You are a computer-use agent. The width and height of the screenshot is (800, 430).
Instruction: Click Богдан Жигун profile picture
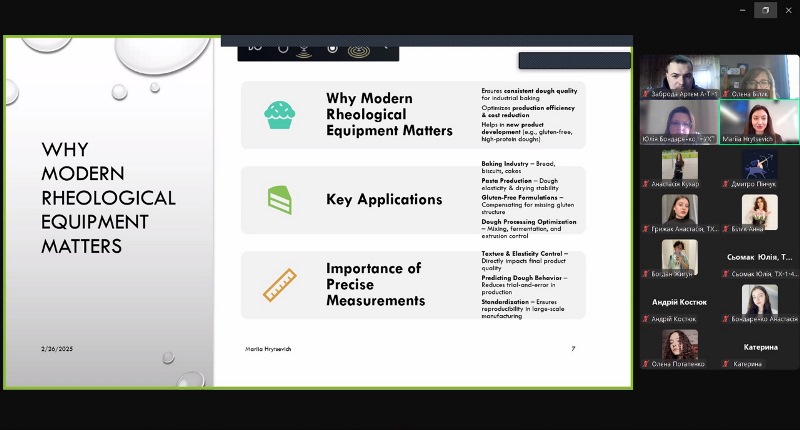pos(680,255)
